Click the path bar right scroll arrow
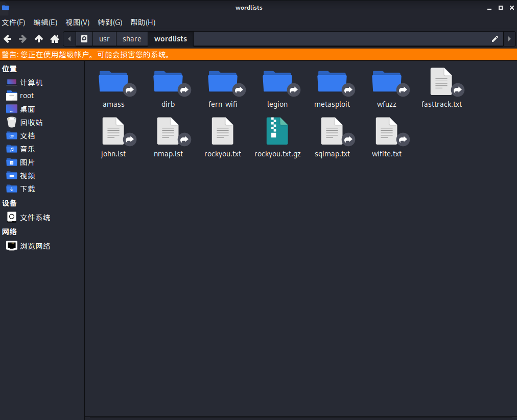 point(509,39)
